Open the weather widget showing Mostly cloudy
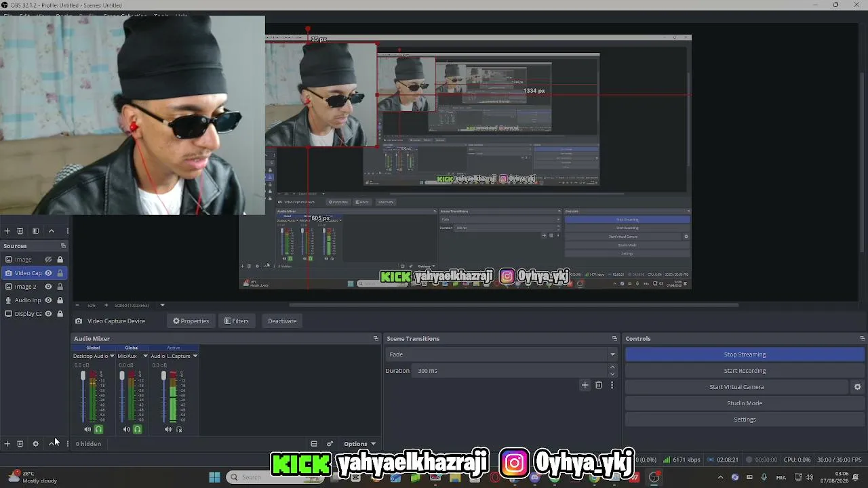Image resolution: width=868 pixels, height=488 pixels. pyautogui.click(x=32, y=477)
